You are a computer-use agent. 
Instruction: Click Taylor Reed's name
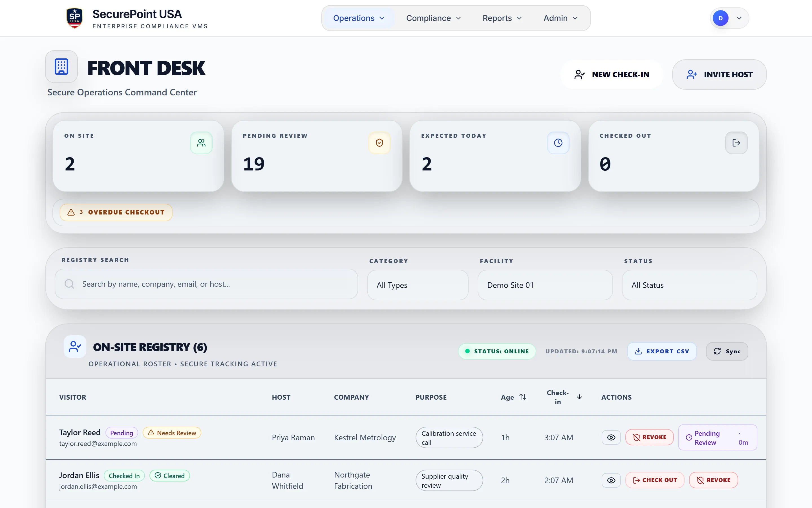80,432
